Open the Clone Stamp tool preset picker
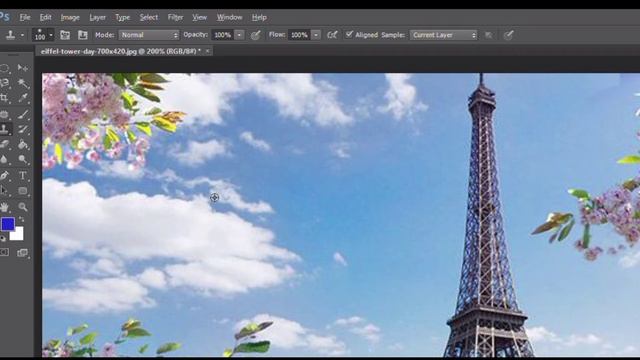640x360 pixels. point(14,35)
